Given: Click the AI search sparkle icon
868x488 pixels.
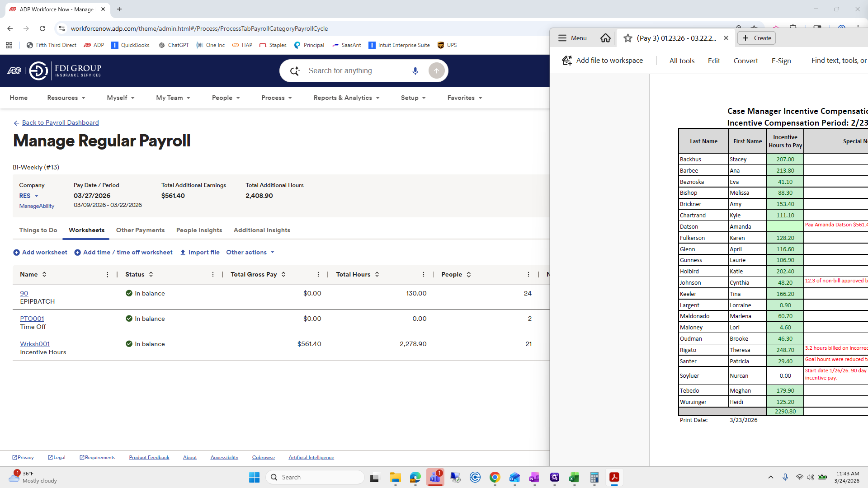Looking at the screenshot, I should [x=295, y=71].
